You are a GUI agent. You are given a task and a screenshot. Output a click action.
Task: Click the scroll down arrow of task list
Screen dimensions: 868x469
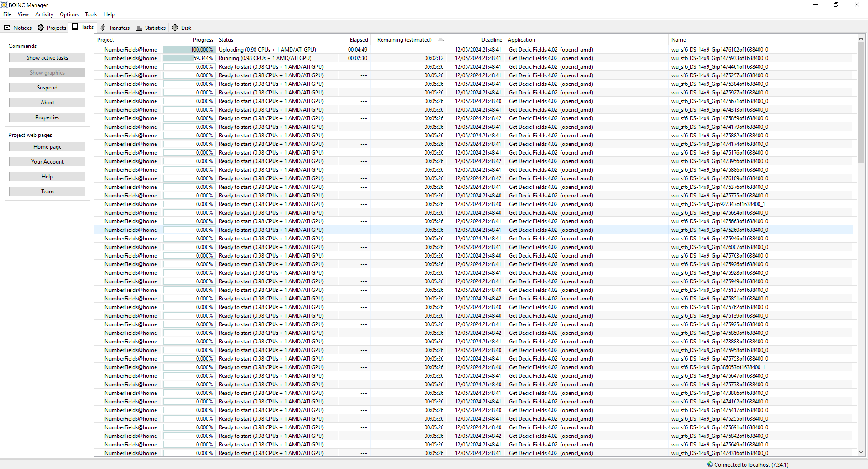coord(861,453)
